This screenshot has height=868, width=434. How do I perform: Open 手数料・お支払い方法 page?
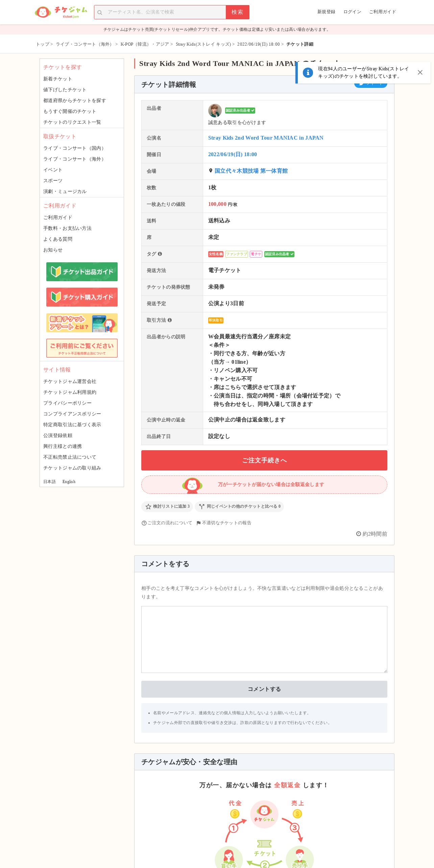pyautogui.click(x=67, y=228)
